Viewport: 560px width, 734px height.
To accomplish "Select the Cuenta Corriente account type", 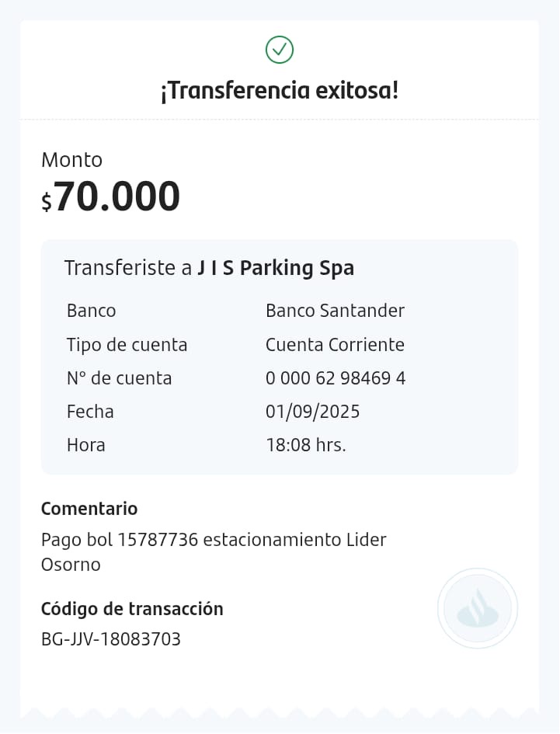I will point(335,345).
